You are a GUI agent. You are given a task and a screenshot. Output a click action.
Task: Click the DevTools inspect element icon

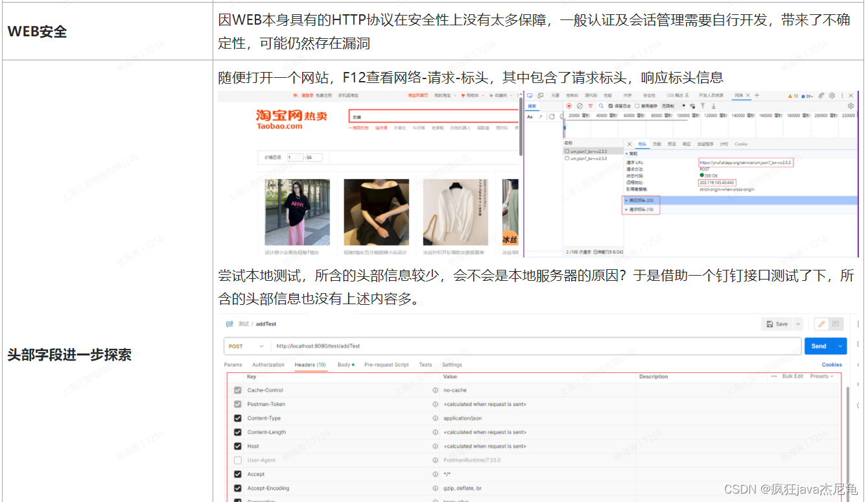pyautogui.click(x=530, y=95)
